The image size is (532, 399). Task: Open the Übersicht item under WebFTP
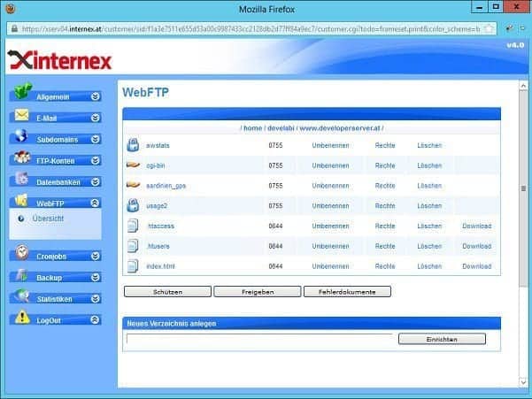point(47,219)
